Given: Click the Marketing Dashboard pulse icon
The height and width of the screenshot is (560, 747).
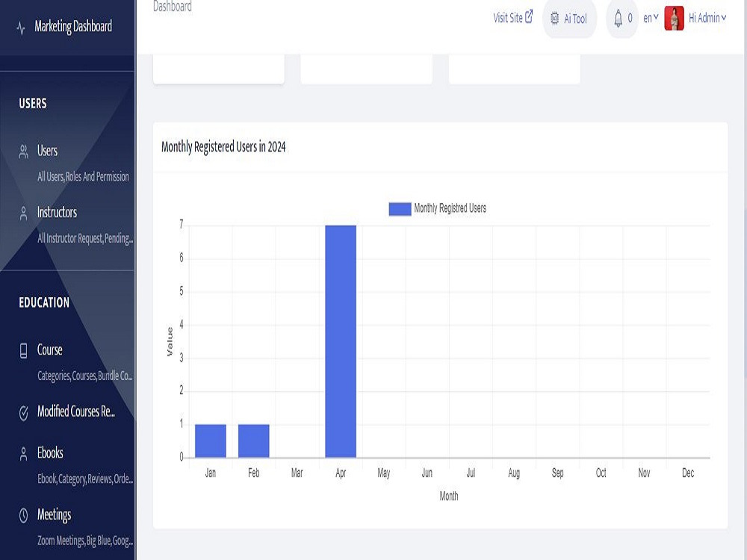Looking at the screenshot, I should tap(20, 28).
